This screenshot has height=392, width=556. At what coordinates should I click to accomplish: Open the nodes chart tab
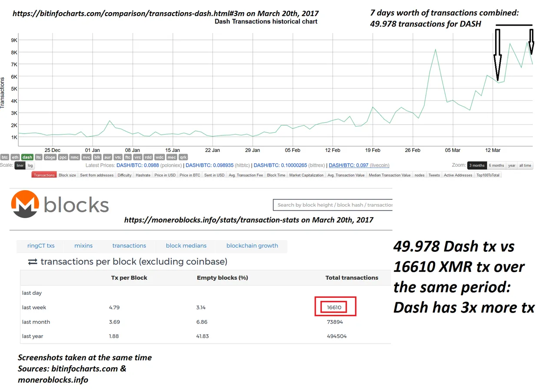click(x=420, y=175)
